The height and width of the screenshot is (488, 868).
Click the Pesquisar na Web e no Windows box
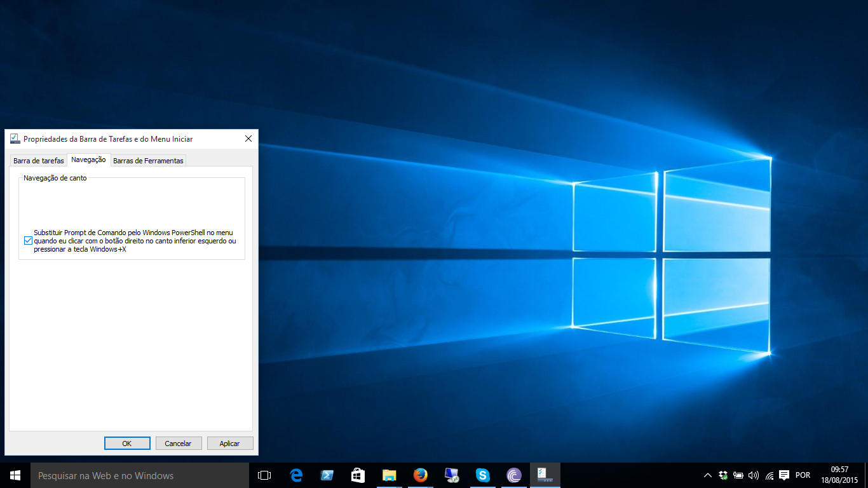coord(140,475)
